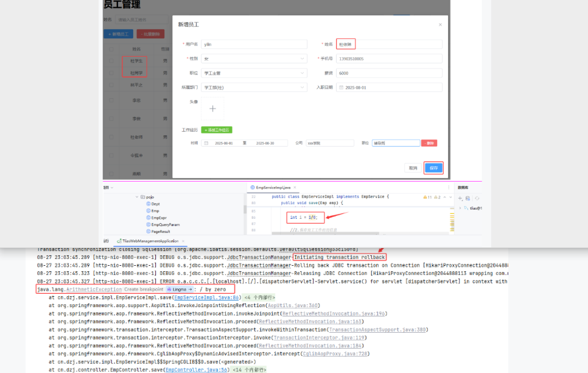Collapse the pojo package folder
The width and height of the screenshot is (588, 373).
136,197
